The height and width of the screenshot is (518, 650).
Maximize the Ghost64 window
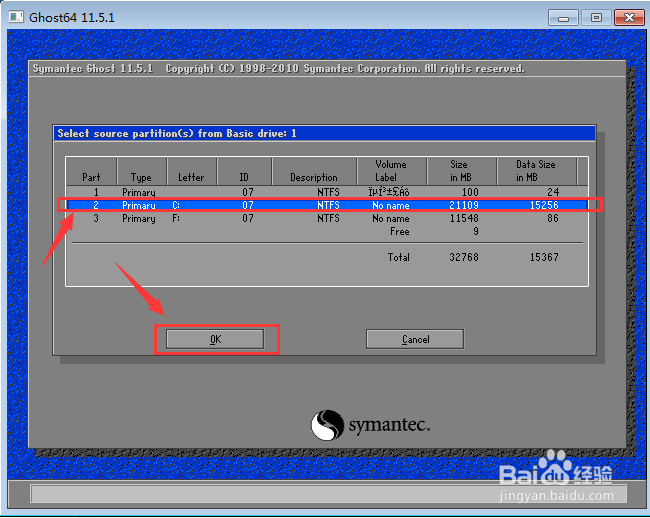tap(596, 18)
